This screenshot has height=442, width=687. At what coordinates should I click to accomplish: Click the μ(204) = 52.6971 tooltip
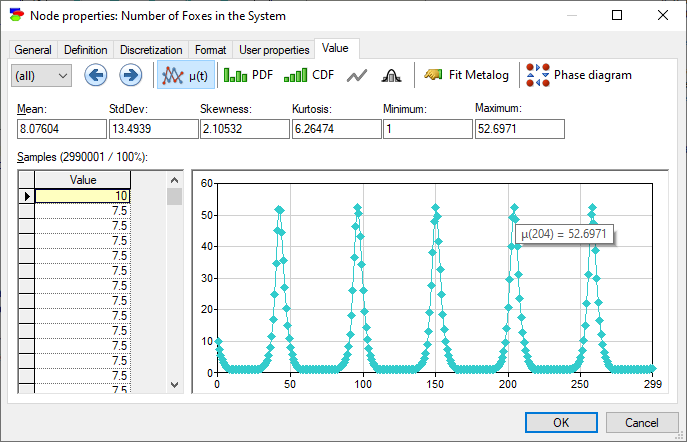(564, 233)
